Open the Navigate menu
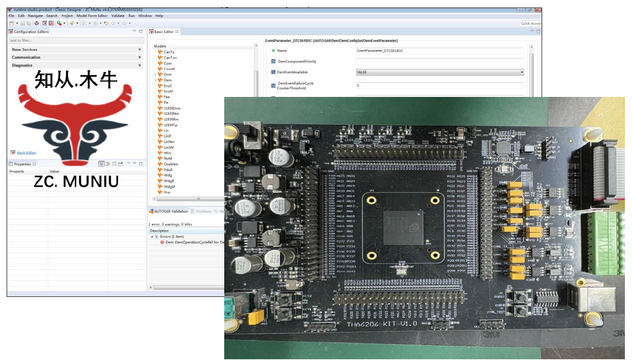The image size is (632, 364). click(35, 16)
